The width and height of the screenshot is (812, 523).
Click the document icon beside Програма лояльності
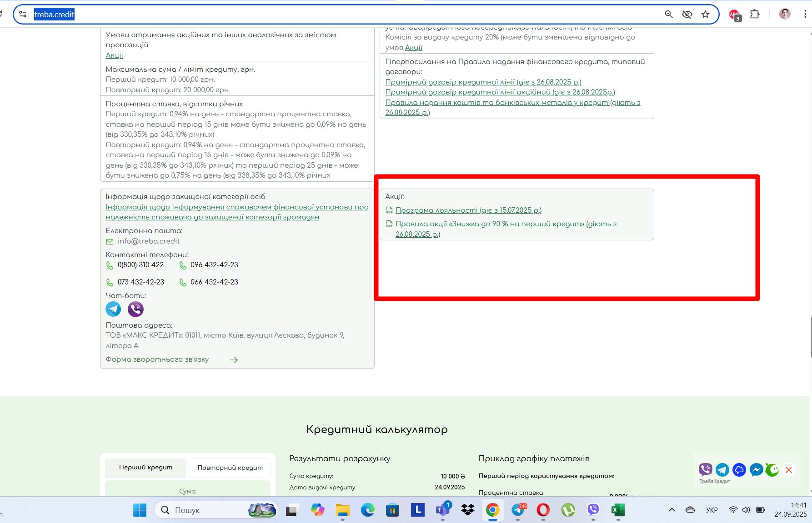[x=389, y=210]
